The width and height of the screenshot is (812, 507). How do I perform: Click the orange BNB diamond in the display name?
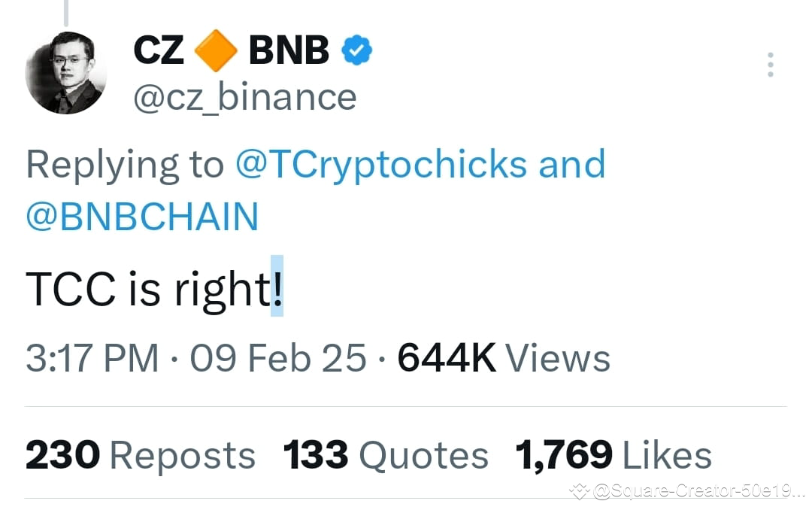tap(214, 50)
